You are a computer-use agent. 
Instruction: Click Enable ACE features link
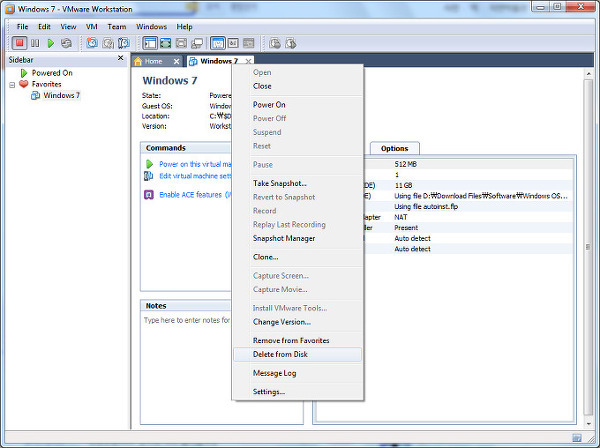pyautogui.click(x=195, y=195)
